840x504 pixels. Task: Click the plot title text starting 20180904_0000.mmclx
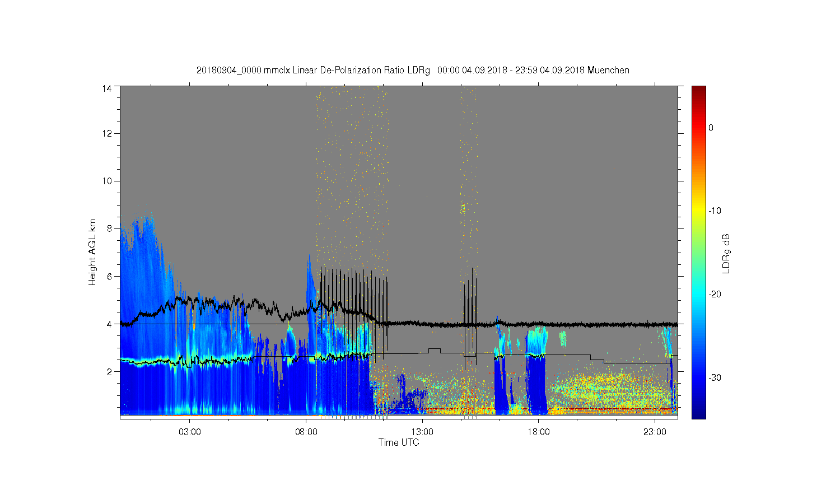pyautogui.click(x=413, y=71)
